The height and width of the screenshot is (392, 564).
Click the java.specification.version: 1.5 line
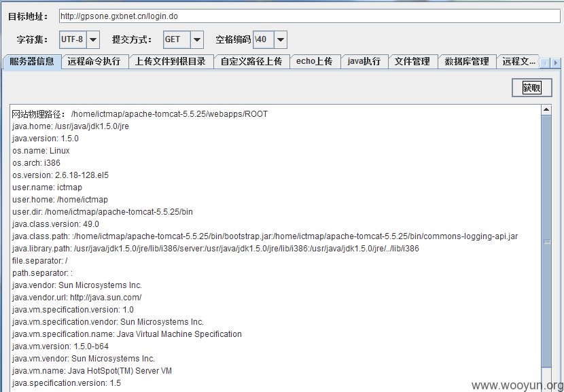pyautogui.click(x=67, y=383)
